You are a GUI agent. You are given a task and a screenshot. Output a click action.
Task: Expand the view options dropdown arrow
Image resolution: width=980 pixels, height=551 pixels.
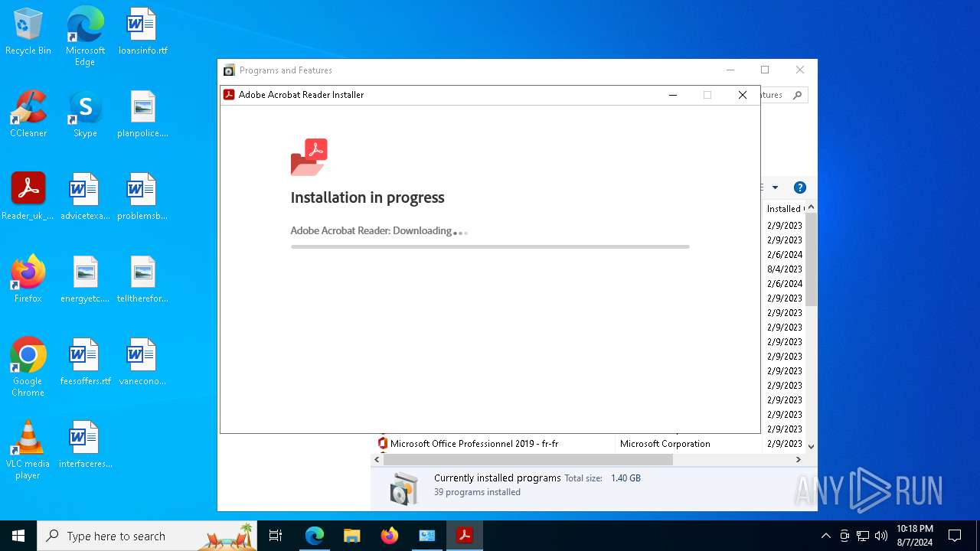[775, 187]
